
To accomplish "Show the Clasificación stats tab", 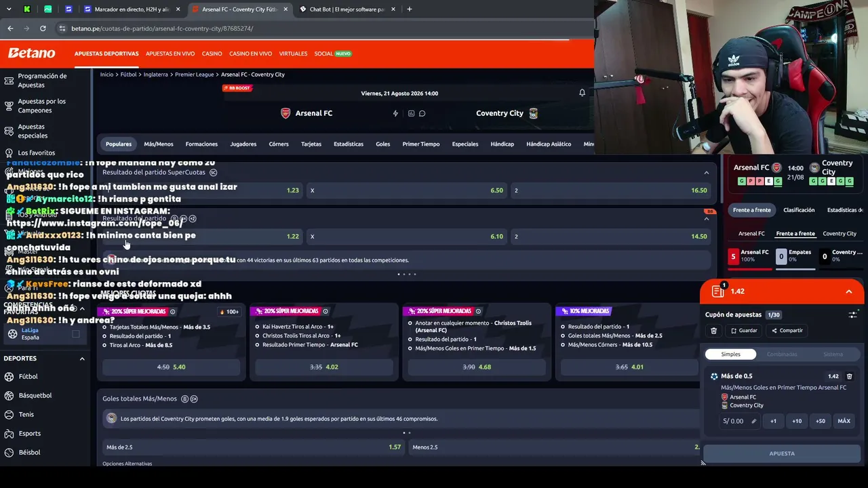I will [799, 210].
